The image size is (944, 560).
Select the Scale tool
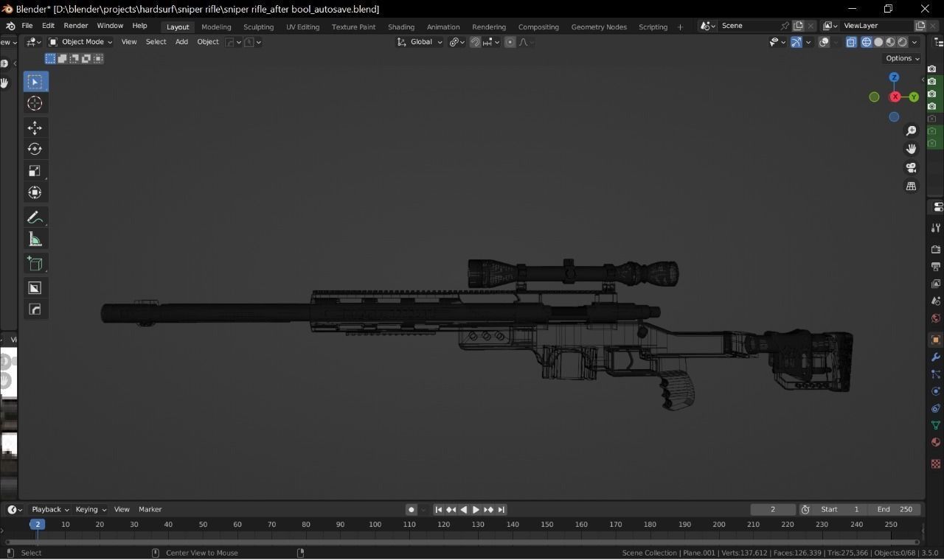pyautogui.click(x=35, y=171)
